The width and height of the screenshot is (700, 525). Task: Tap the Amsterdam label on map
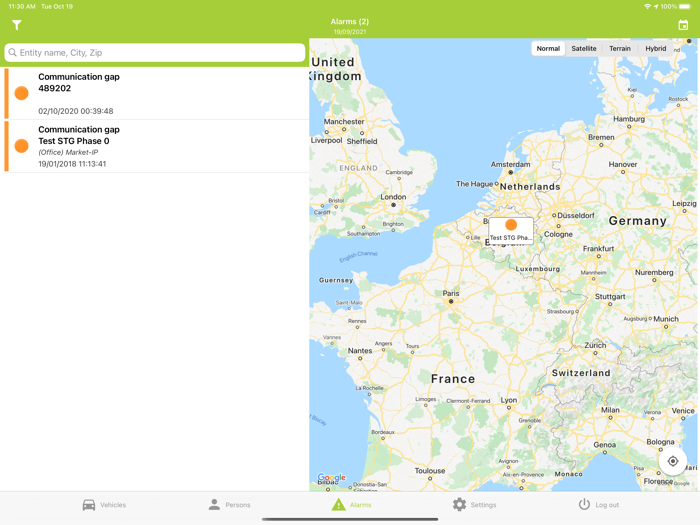coord(510,164)
